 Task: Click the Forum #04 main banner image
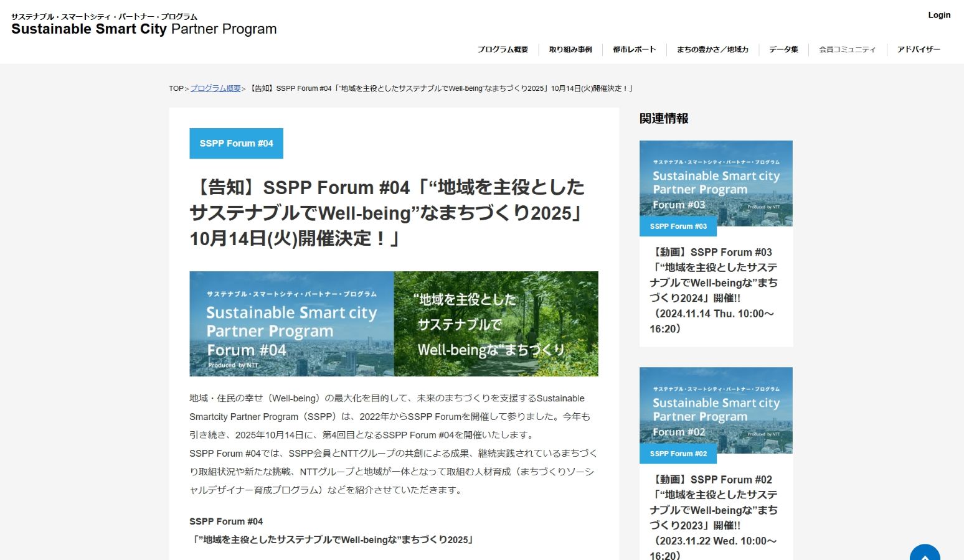pos(394,324)
